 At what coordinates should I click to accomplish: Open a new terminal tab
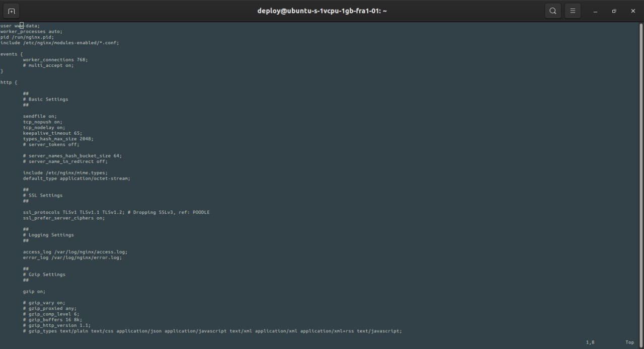(x=11, y=11)
